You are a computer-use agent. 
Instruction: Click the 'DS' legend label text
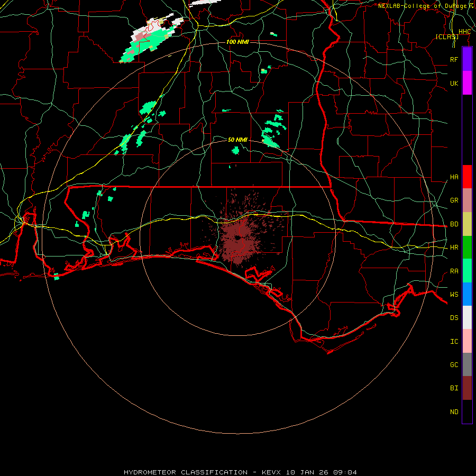[x=454, y=318]
